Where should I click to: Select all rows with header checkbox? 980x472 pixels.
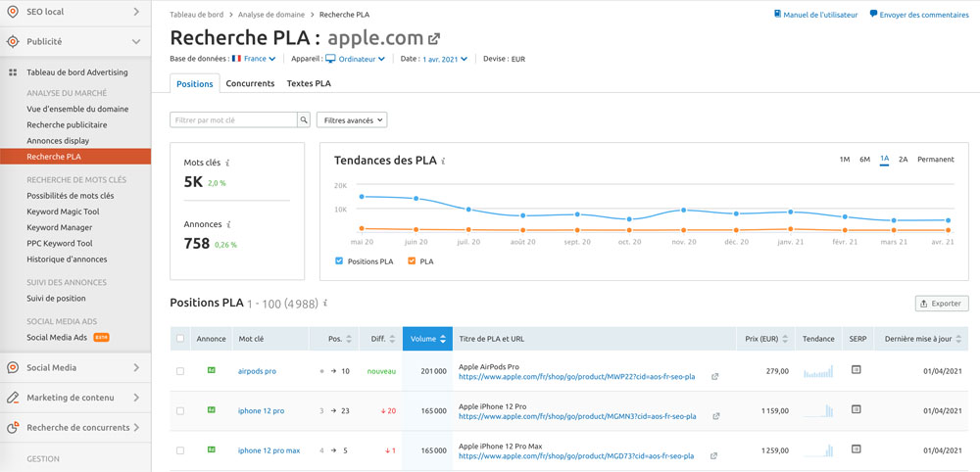(180, 339)
